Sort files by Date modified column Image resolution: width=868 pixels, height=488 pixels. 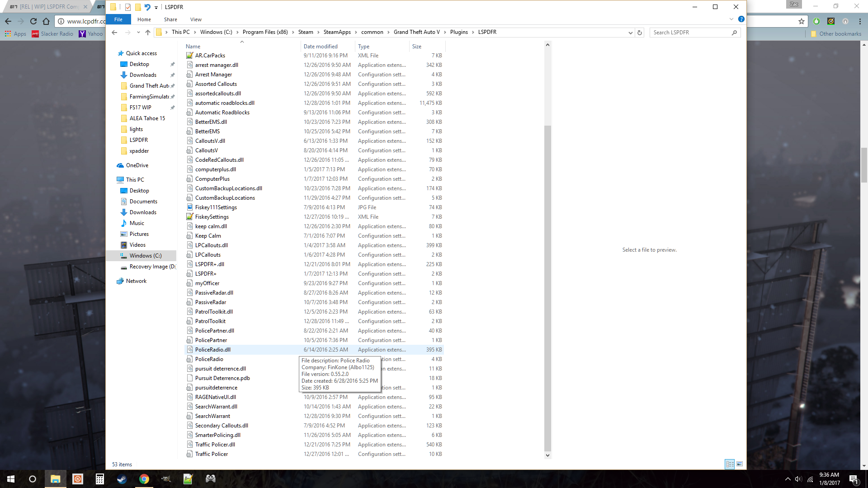point(321,47)
